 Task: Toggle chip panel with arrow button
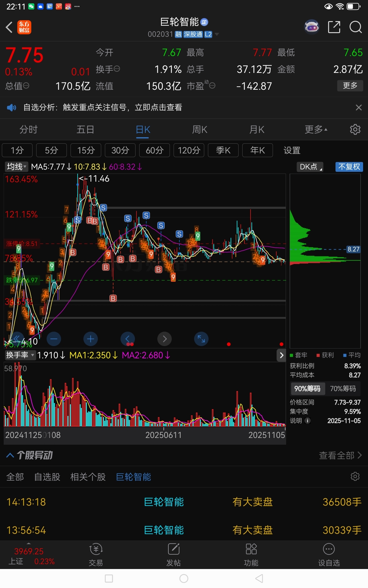[282, 355]
